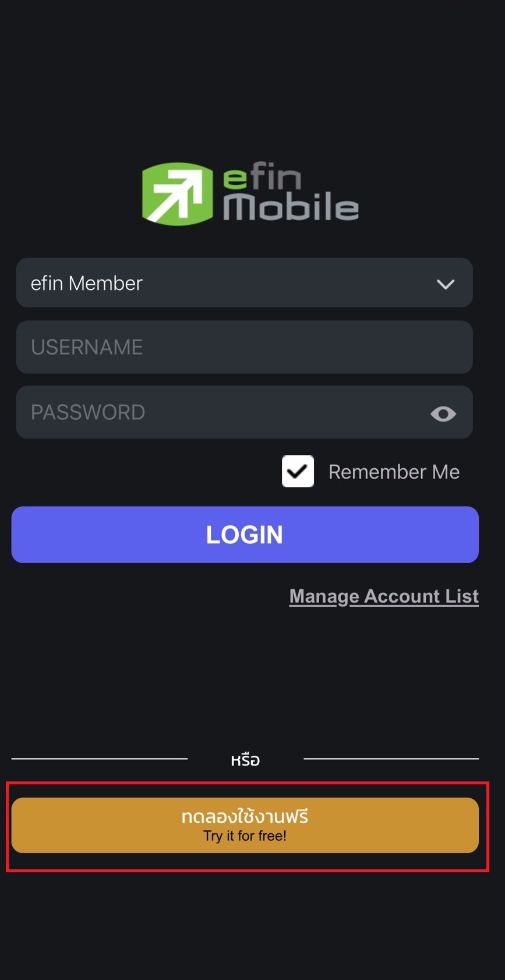Start the free trial via ทดลองใช้งานฟรี

point(245,818)
